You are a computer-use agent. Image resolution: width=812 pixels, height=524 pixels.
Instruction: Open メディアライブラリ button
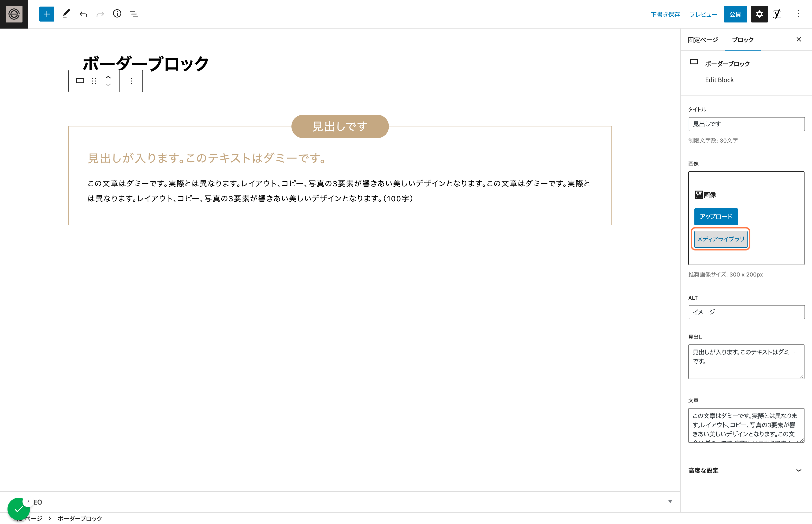pyautogui.click(x=721, y=239)
